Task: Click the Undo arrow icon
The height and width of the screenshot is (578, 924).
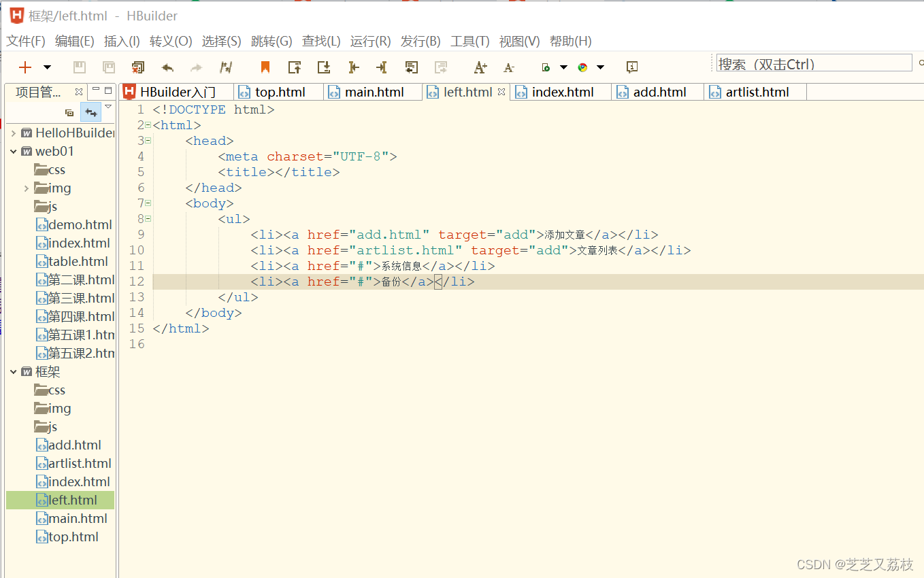Action: point(167,67)
